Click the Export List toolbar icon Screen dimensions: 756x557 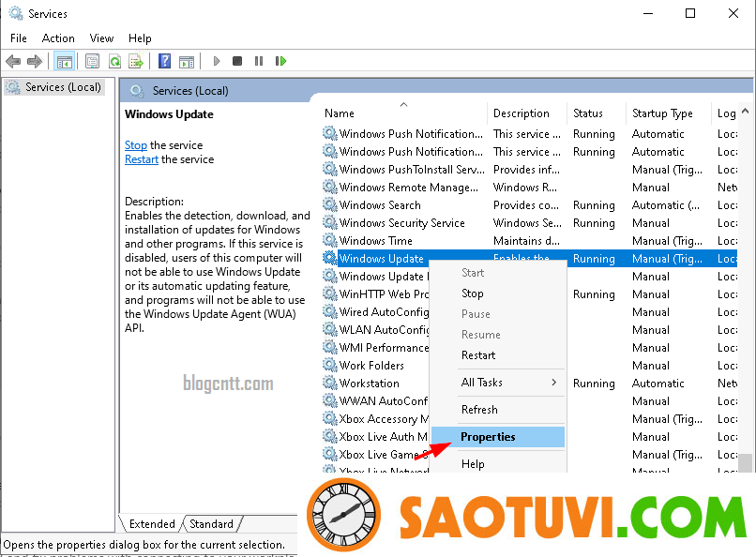click(136, 61)
